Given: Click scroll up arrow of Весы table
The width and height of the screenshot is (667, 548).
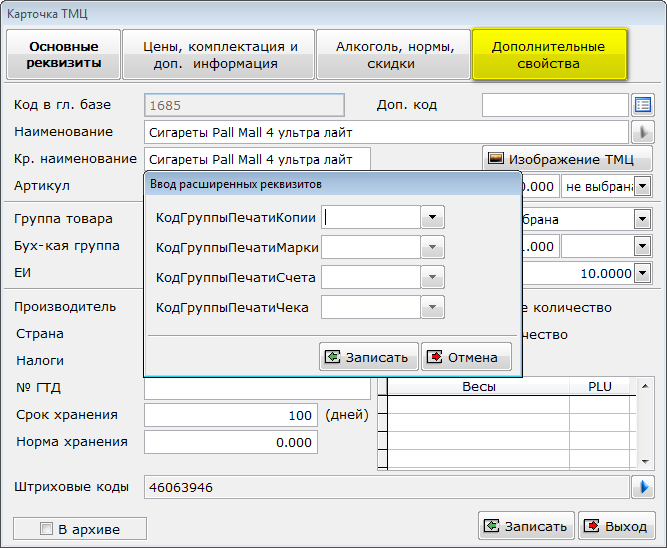Looking at the screenshot, I should (x=645, y=386).
